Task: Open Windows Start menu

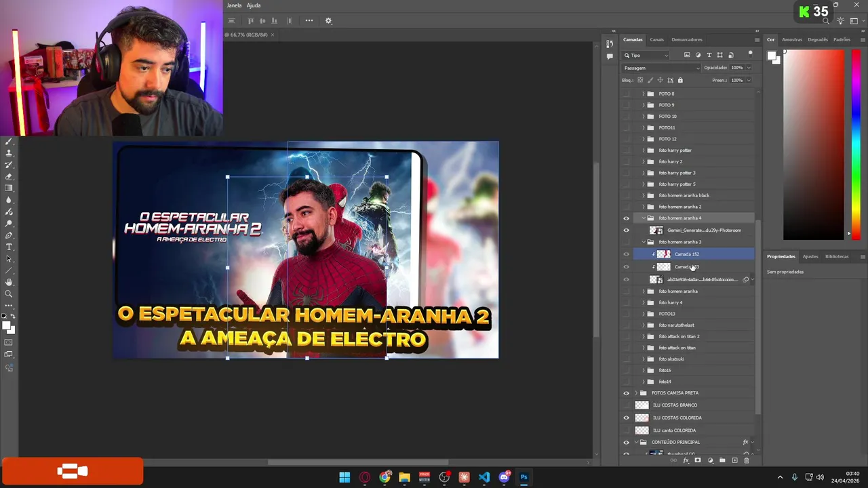Action: (x=344, y=477)
